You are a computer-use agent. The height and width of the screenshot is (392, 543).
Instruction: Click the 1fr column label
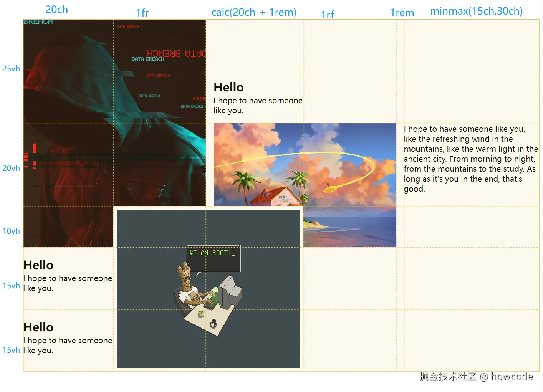point(142,13)
